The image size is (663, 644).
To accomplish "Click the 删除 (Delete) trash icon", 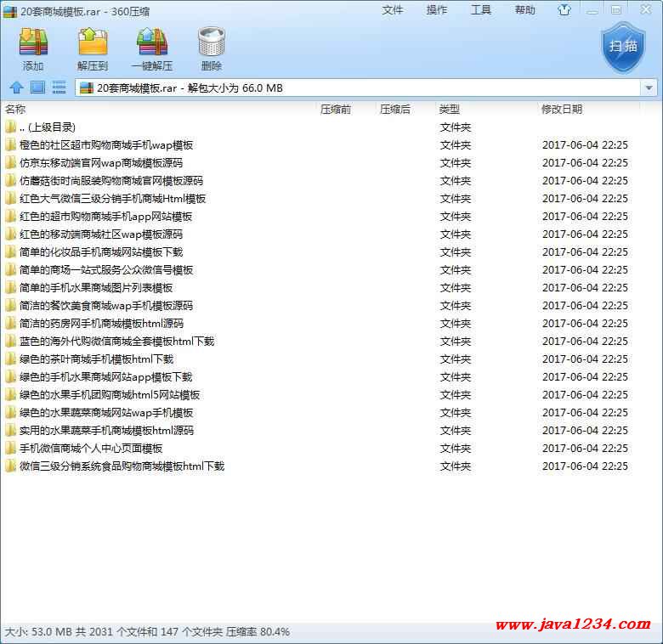I will (212, 42).
